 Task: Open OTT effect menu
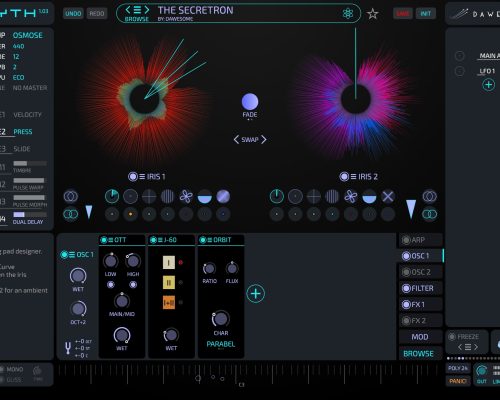(111, 240)
